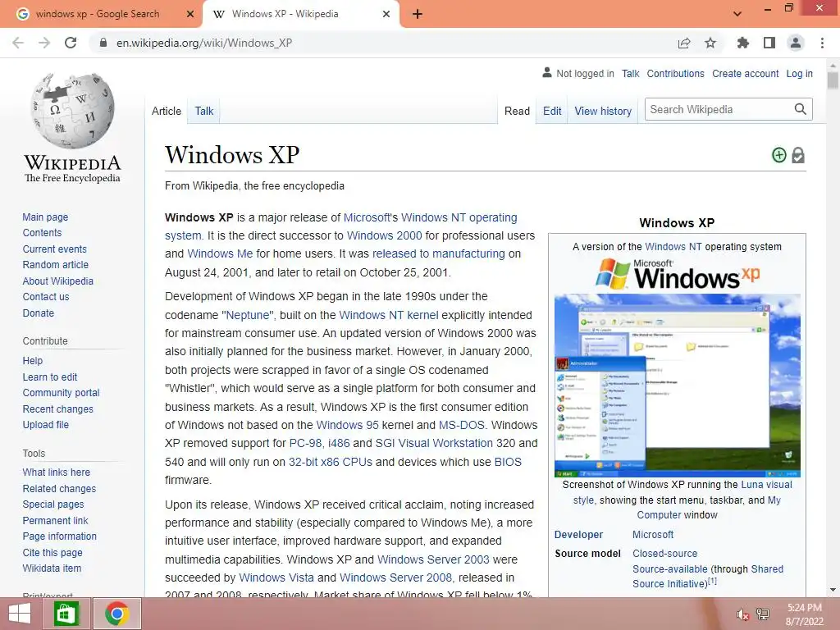Open Cite this page link

[x=52, y=552]
